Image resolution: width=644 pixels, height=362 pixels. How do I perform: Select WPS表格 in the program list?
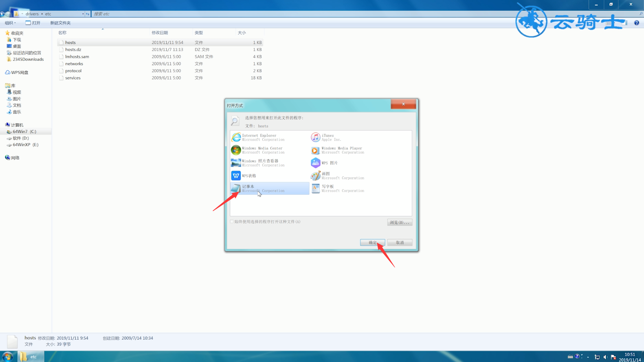point(270,176)
